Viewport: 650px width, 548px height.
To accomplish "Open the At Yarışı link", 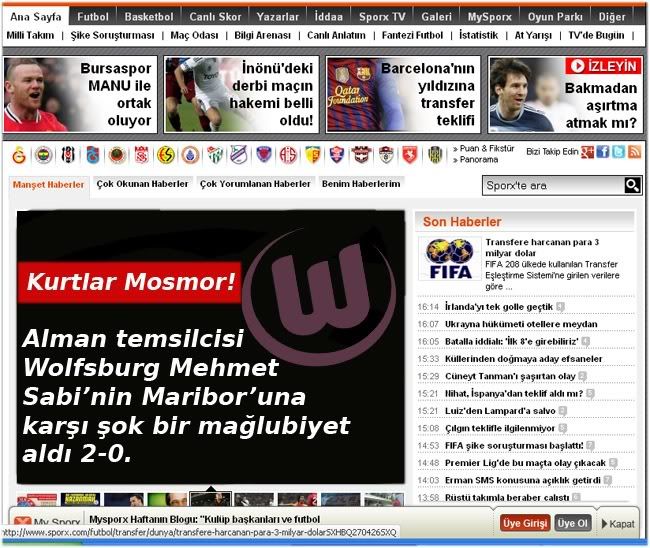I will (x=533, y=35).
